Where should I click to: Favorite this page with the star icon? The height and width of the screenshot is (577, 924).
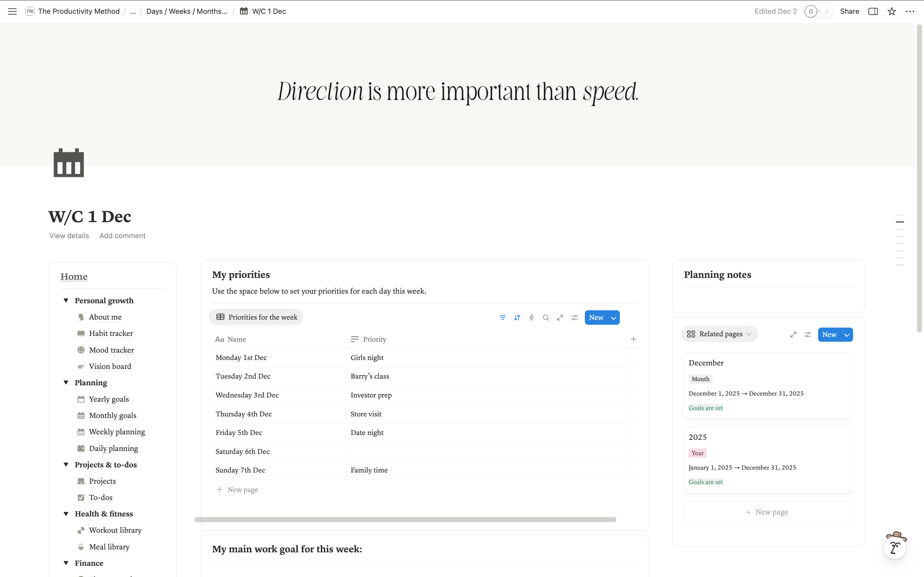click(892, 11)
